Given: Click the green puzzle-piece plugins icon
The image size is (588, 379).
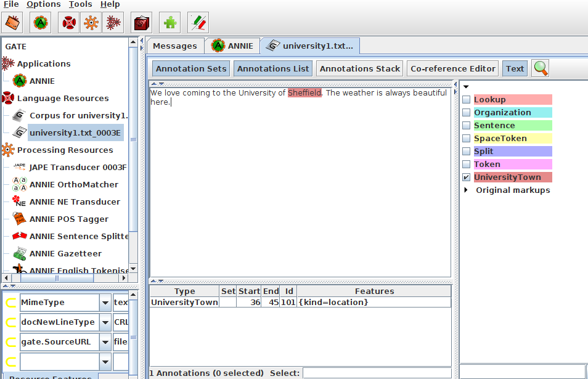Looking at the screenshot, I should point(169,23).
